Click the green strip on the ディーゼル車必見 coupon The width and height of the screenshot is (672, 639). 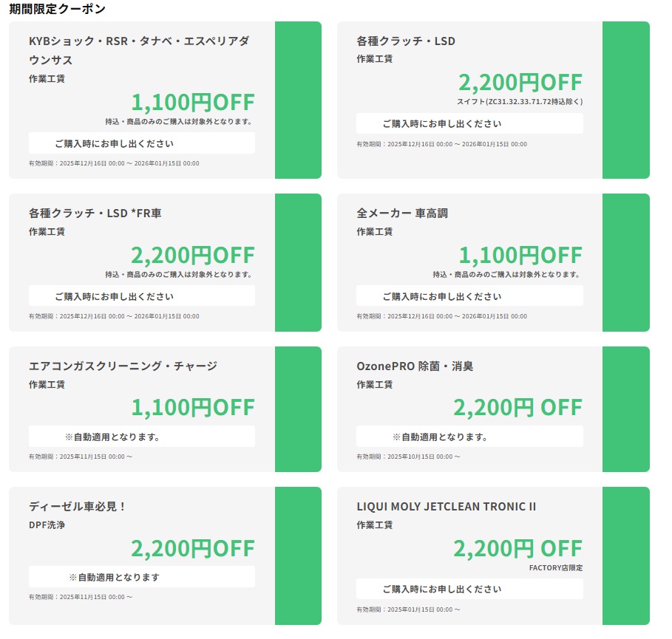(298, 556)
